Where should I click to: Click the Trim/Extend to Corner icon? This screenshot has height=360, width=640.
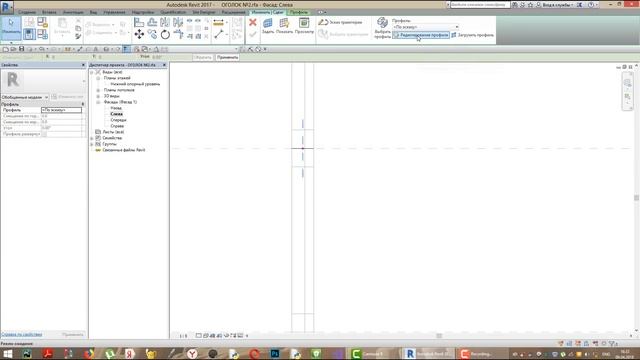178,35
